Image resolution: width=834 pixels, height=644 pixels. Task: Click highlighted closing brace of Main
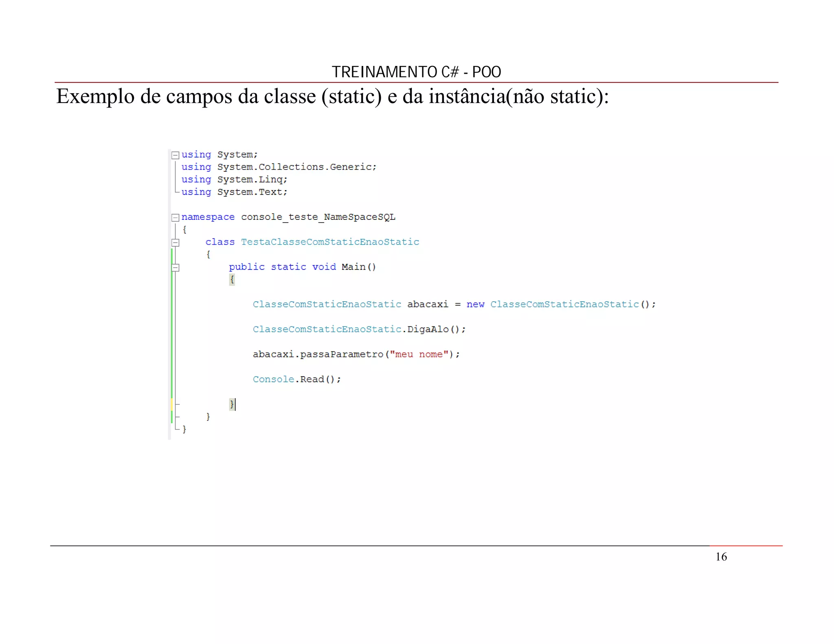(232, 404)
